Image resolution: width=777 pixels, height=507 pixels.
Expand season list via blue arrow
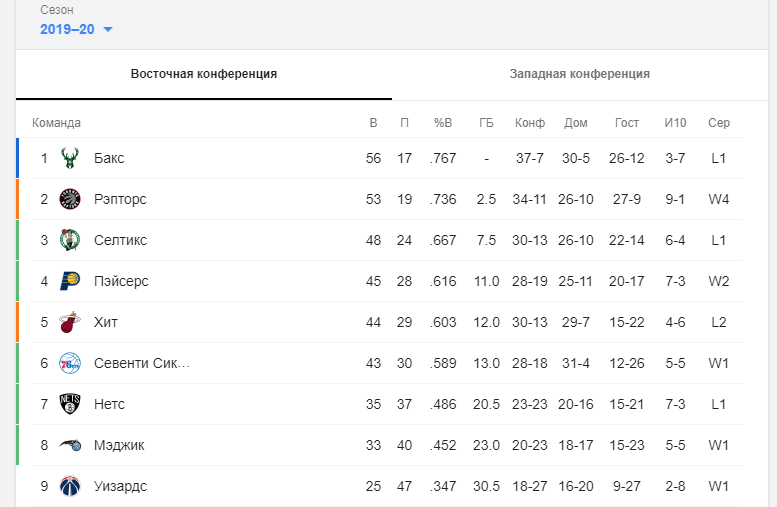(108, 30)
